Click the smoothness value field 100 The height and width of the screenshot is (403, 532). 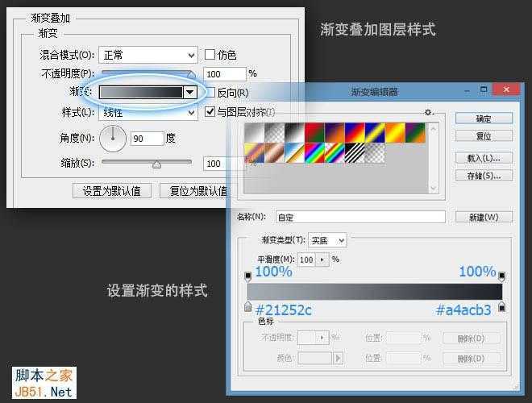click(307, 260)
